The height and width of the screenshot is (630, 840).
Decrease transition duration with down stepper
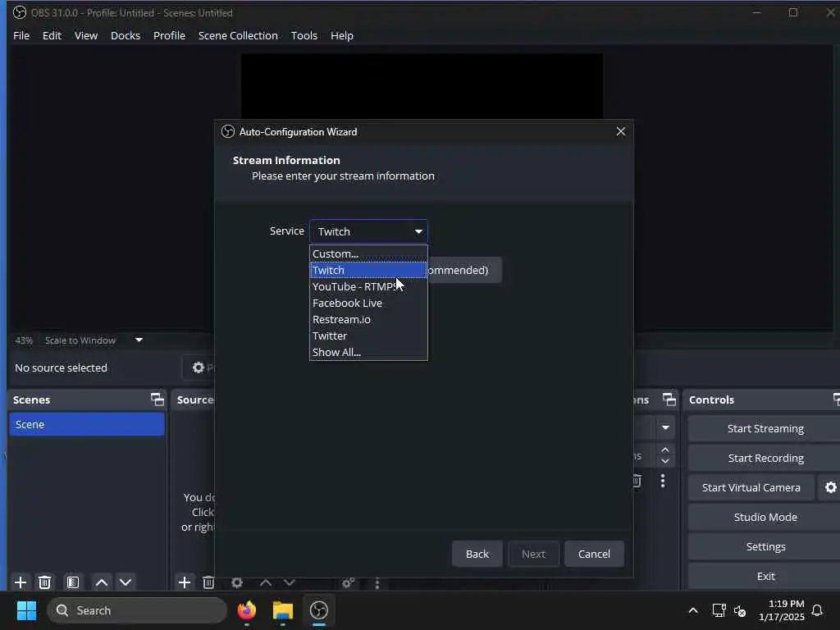coord(665,461)
